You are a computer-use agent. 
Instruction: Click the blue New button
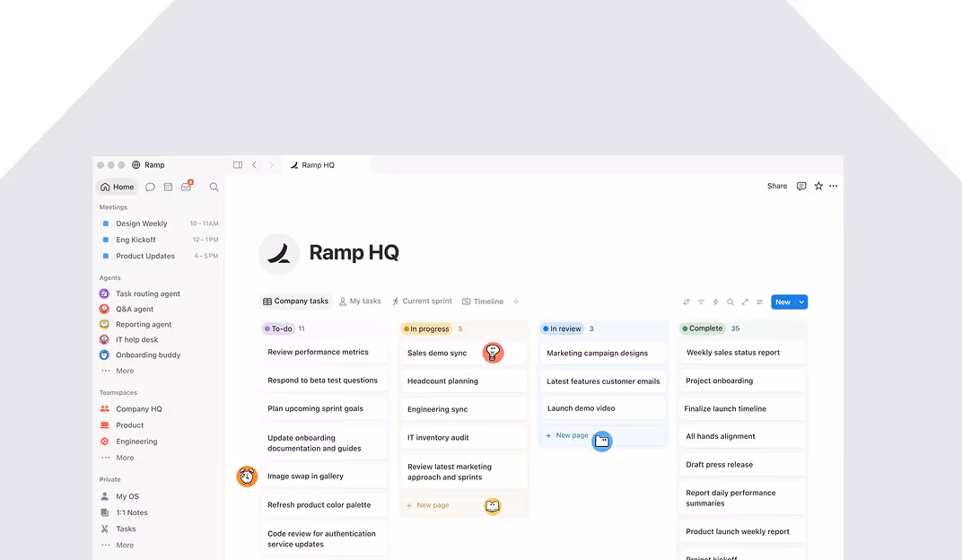(783, 302)
